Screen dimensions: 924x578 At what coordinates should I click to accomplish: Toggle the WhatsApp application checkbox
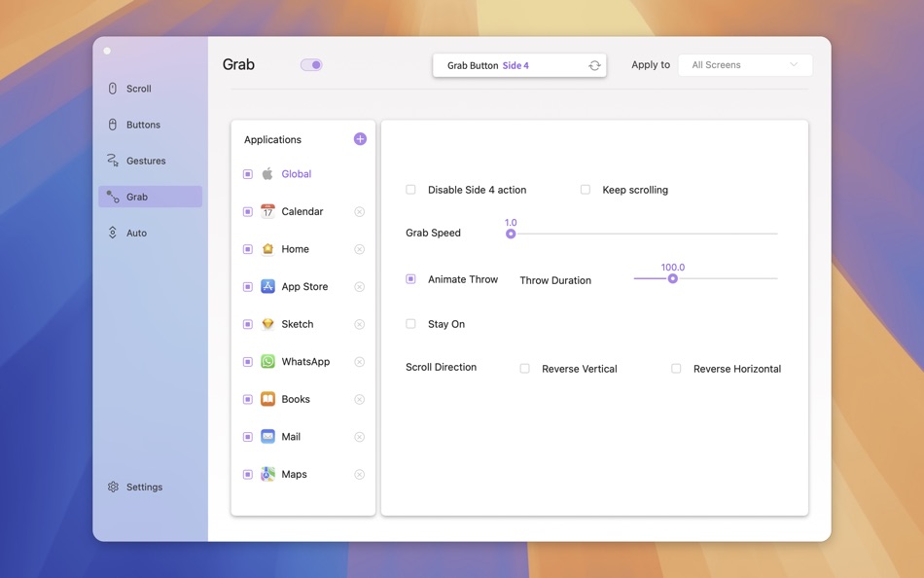(x=248, y=362)
